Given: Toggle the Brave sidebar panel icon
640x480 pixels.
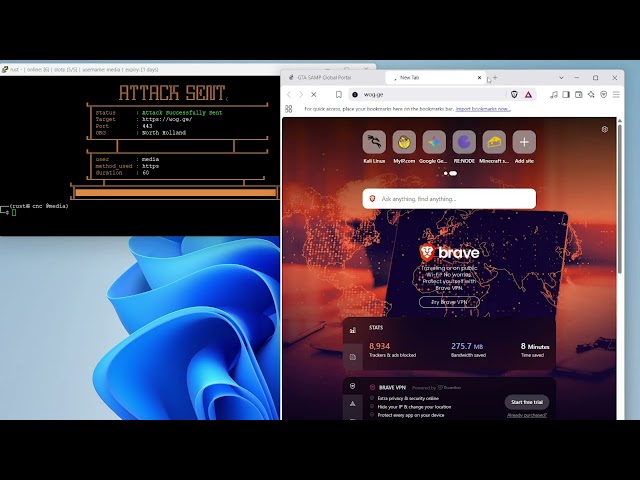Looking at the screenshot, I should tap(566, 95).
